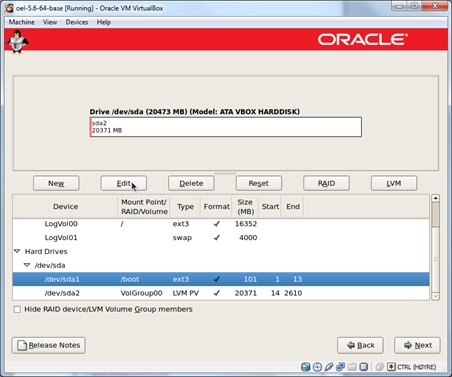452x377 pixels.
Task: Click the Type column header
Action: (185, 207)
